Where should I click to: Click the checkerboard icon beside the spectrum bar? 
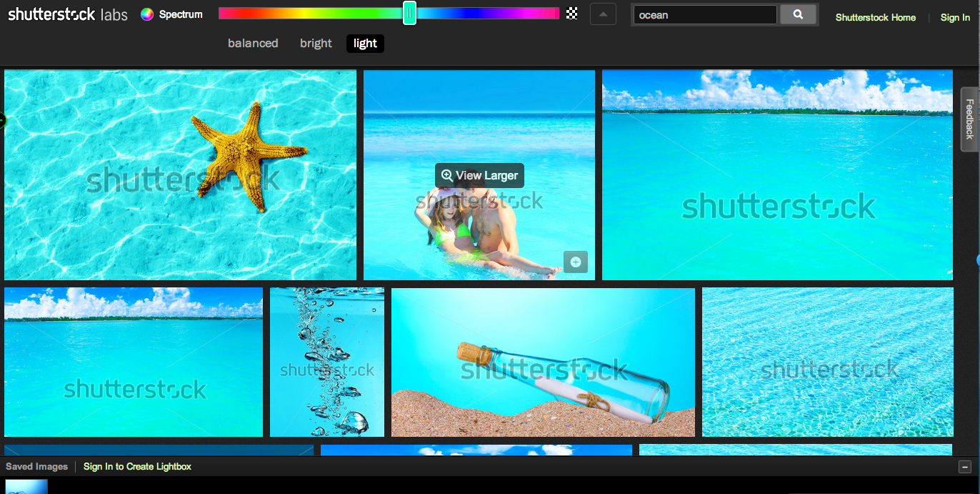[x=571, y=14]
